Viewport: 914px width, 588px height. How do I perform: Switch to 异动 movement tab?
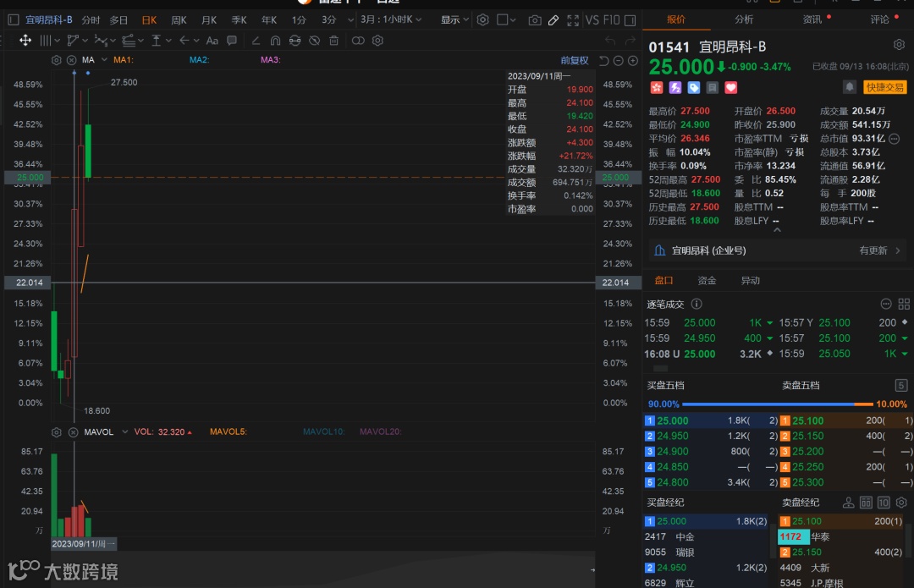[750, 280]
